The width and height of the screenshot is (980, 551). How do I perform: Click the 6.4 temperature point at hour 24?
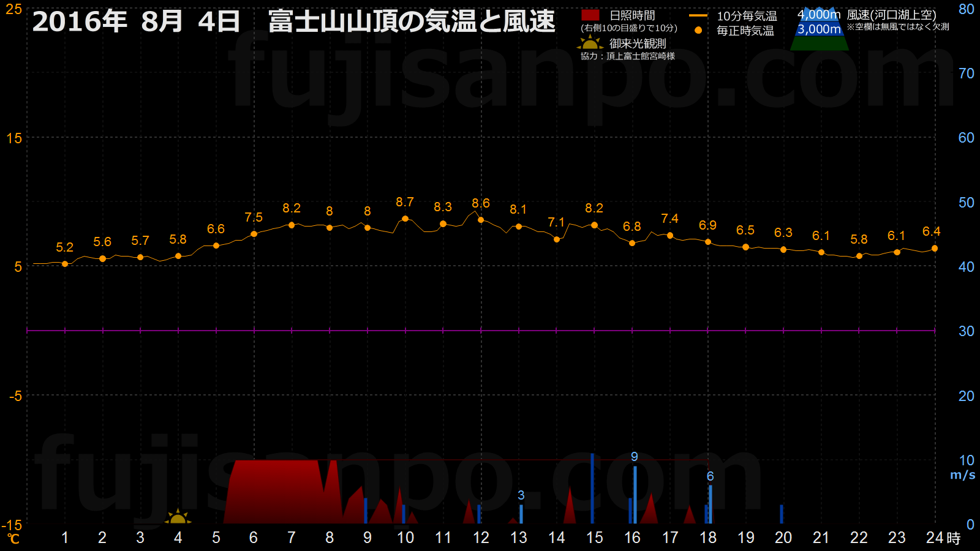935,249
